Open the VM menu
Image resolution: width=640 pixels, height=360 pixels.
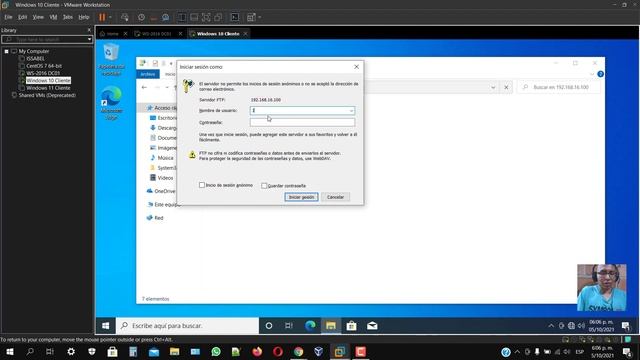tap(53, 17)
